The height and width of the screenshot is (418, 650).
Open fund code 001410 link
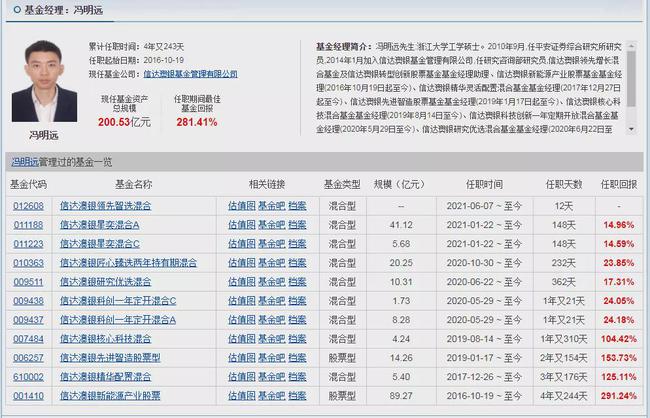(x=28, y=396)
